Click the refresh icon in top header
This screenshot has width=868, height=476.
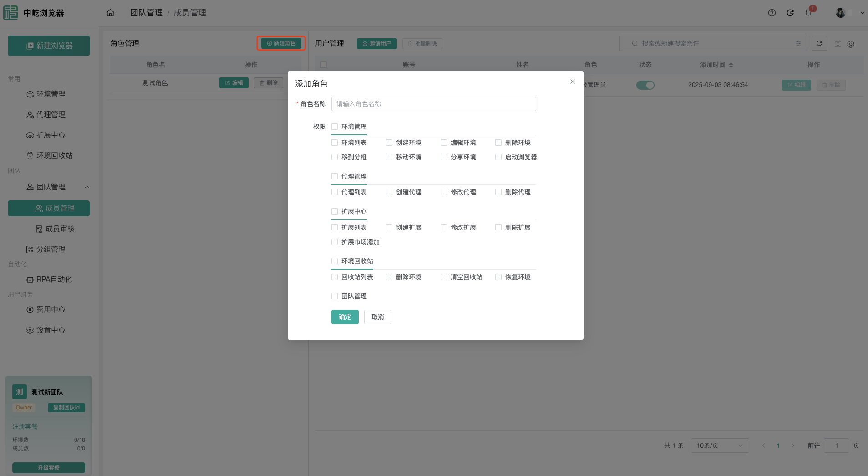point(790,13)
